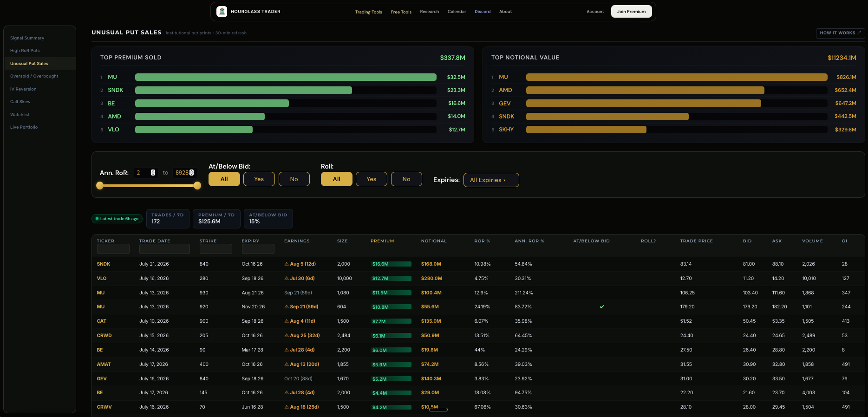
Task: Click the warning icon beside Jul 30 (6d)
Action: point(287,279)
